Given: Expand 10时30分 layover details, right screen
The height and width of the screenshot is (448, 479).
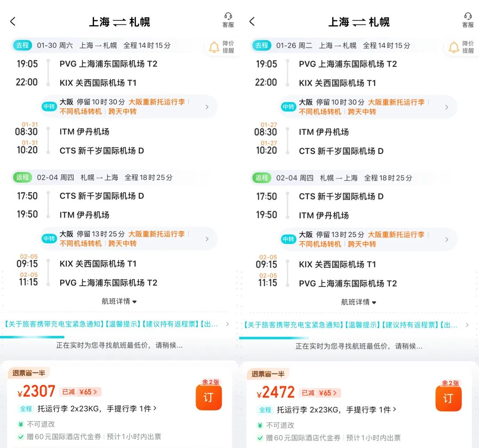Looking at the screenshot, I should pos(447,107).
